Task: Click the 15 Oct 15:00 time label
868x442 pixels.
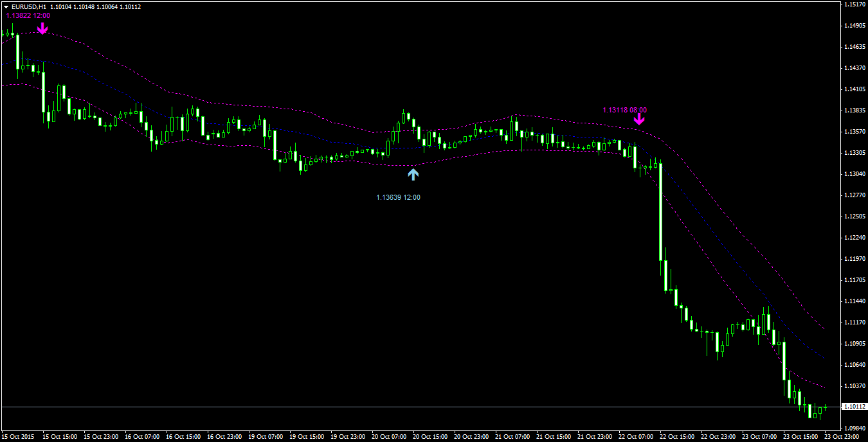Action: (x=60, y=436)
